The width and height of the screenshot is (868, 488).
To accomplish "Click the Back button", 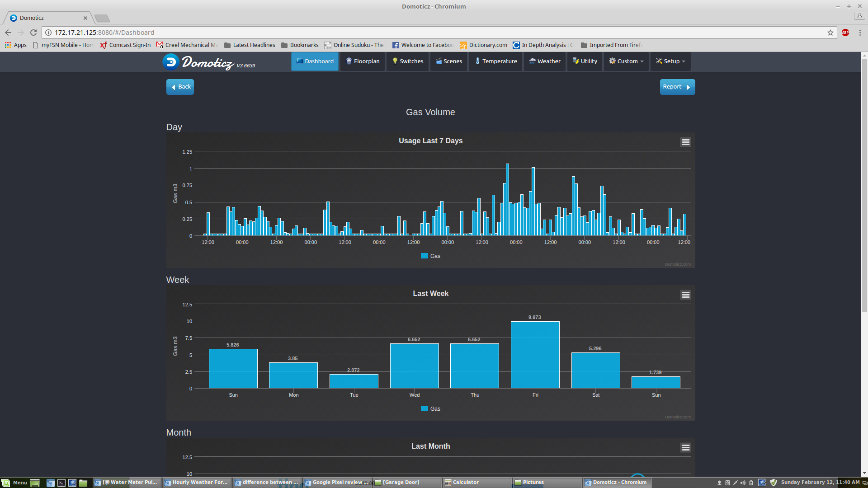I will [180, 87].
